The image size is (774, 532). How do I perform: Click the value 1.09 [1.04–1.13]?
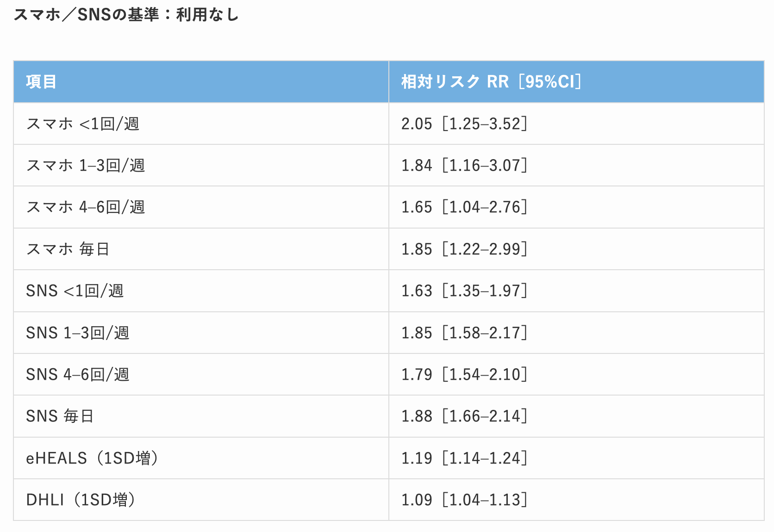[464, 500]
